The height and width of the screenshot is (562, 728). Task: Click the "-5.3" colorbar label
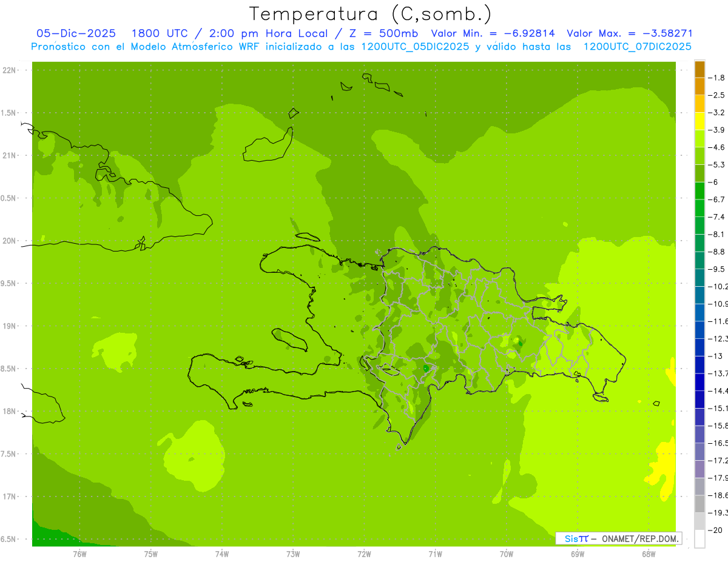coord(717,165)
